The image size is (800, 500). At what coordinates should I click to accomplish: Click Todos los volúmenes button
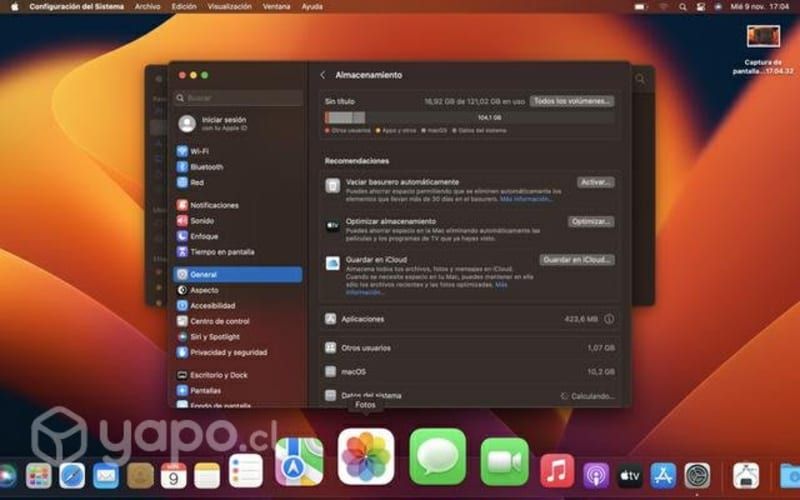click(572, 101)
